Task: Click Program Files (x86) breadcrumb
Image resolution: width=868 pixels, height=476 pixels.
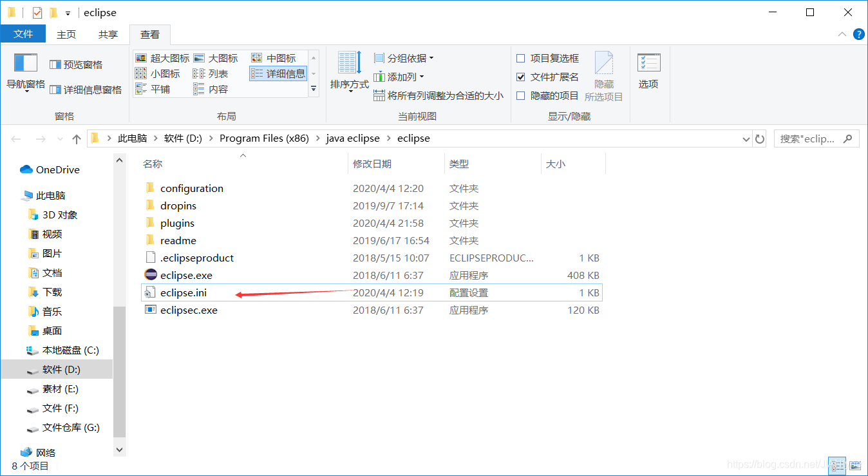Action: (x=264, y=138)
